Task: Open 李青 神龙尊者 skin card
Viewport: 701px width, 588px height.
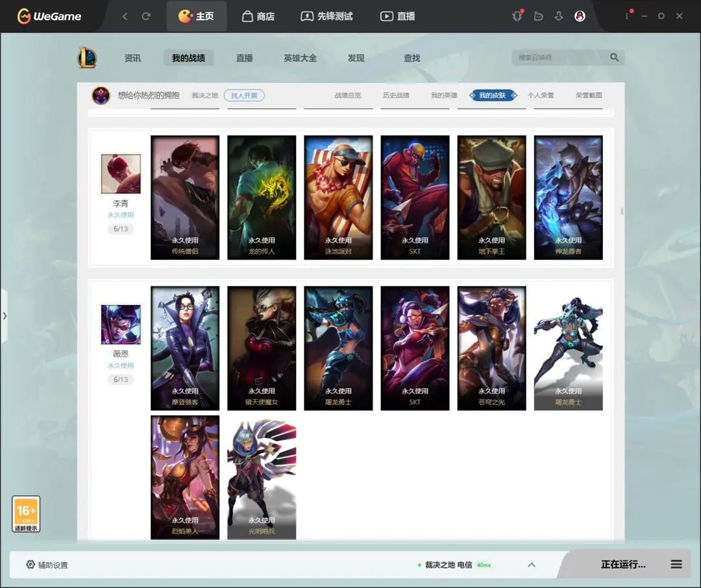Action: [568, 197]
